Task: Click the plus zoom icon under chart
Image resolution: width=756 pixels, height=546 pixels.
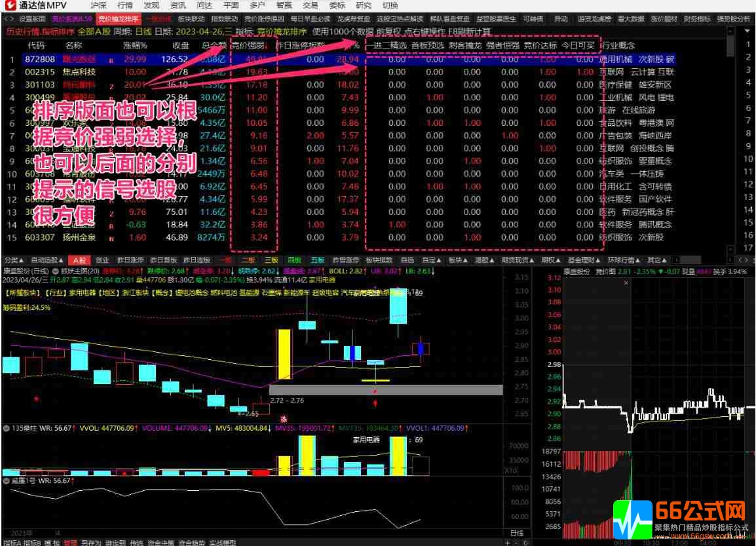Action: pyautogui.click(x=507, y=543)
